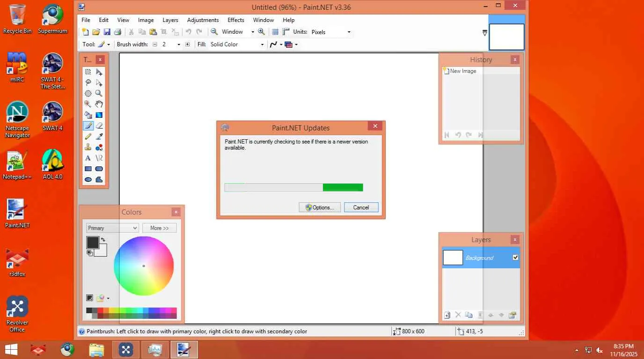Select the Eraser tool
Viewport: 644px width, 359px height.
99,126
